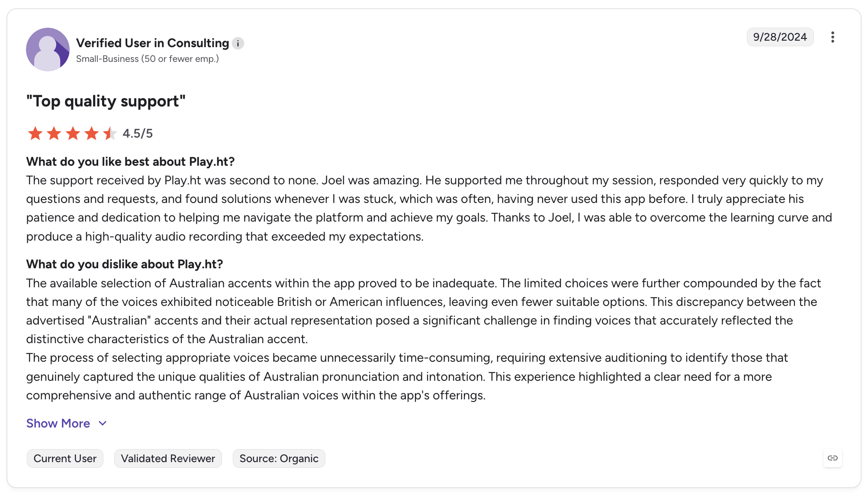Click the purple reviewer avatar image
Screen dimensions: 868x495
48,49
